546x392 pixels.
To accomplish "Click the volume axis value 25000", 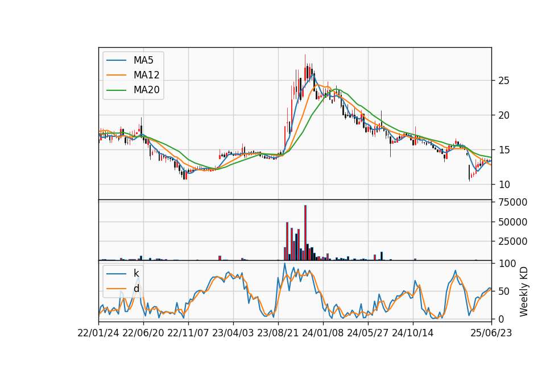I will tap(512, 241).
